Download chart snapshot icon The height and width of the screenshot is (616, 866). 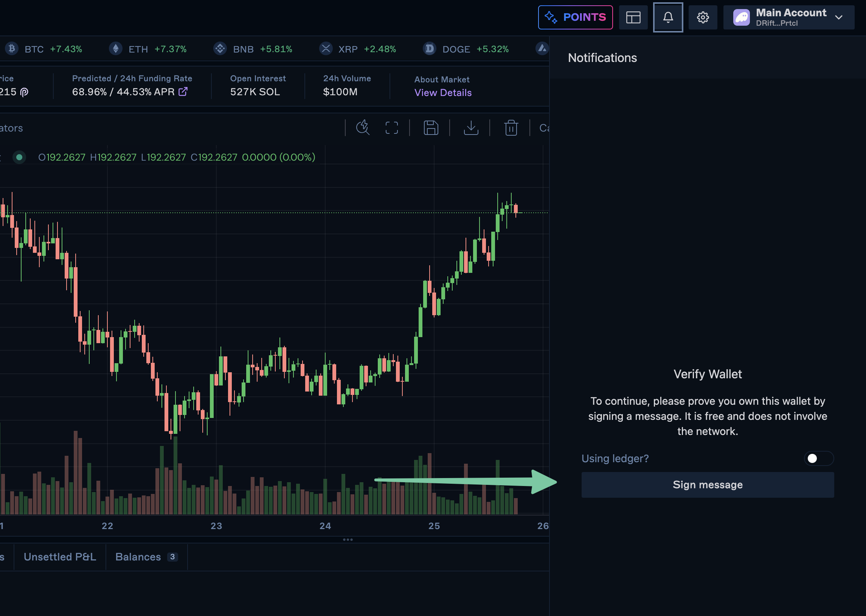[471, 128]
